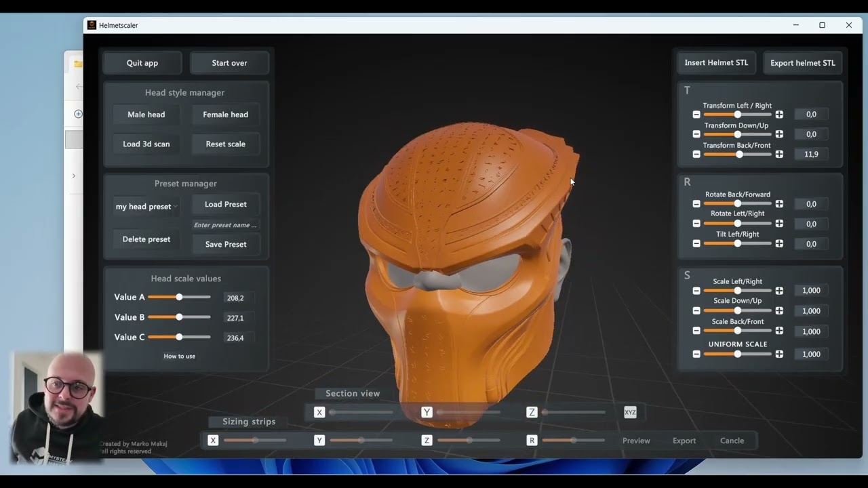Click minus icon for Scale Back/Front
The width and height of the screenshot is (868, 488).
click(696, 331)
